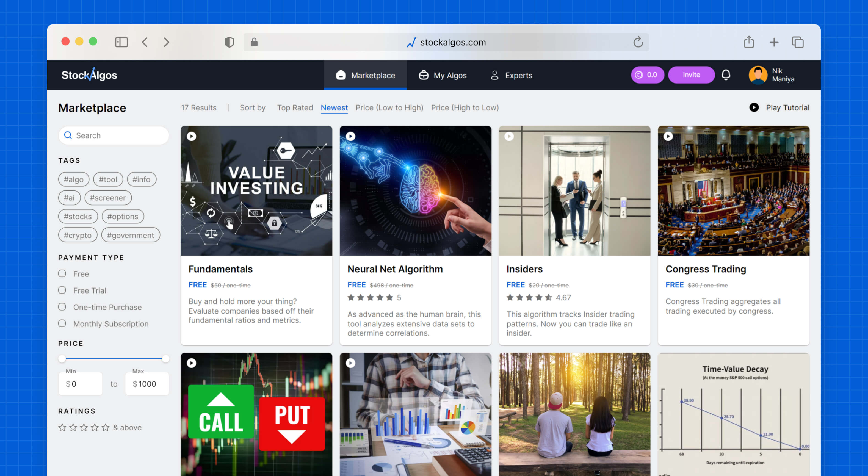Click the '17 Results' count text
This screenshot has width=868, height=476.
pyautogui.click(x=199, y=108)
